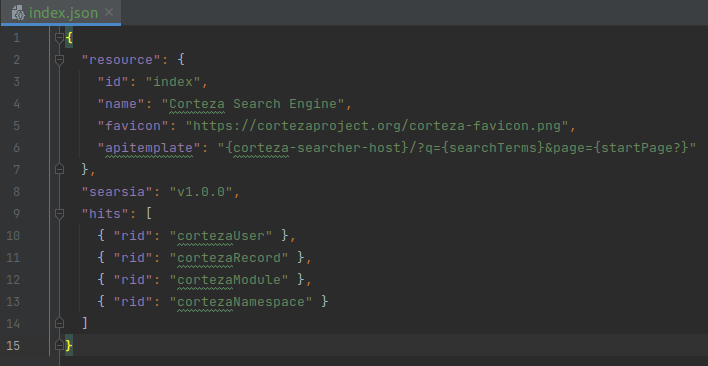Close the index.json tab
This screenshot has height=366, width=708.
[109, 12]
